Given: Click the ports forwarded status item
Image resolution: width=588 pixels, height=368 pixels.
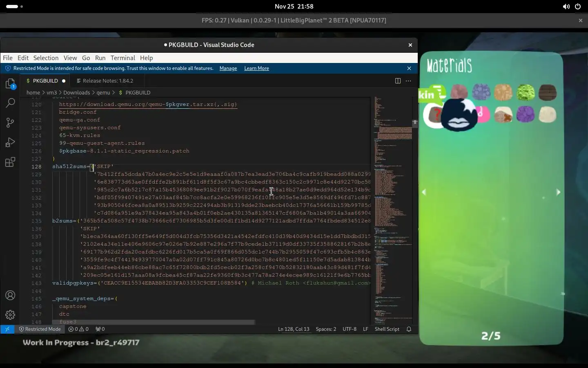Looking at the screenshot, I should pyautogui.click(x=100, y=329).
